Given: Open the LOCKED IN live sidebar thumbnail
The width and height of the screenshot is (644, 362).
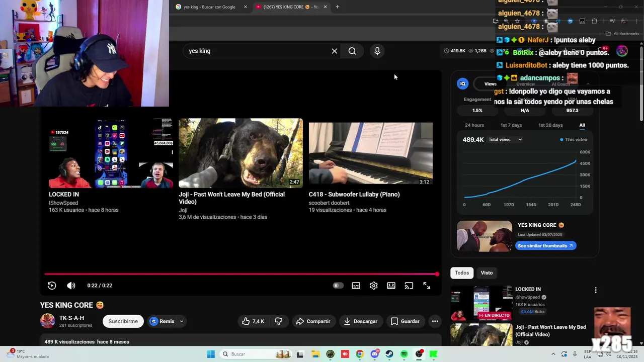Looking at the screenshot, I should [481, 303].
